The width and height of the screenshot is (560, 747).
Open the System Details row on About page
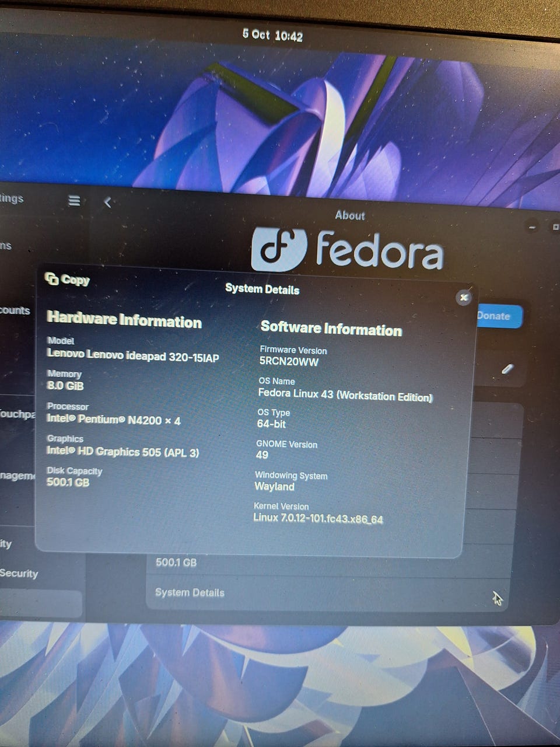point(327,594)
